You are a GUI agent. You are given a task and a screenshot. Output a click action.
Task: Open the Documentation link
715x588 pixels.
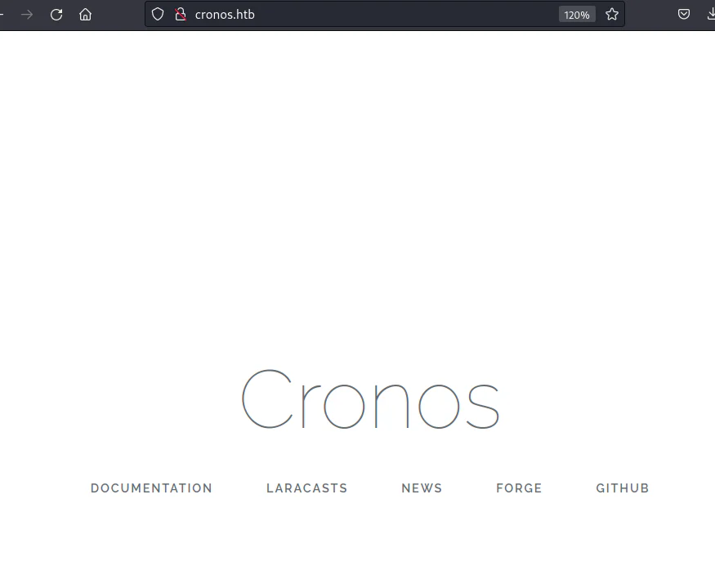point(151,488)
